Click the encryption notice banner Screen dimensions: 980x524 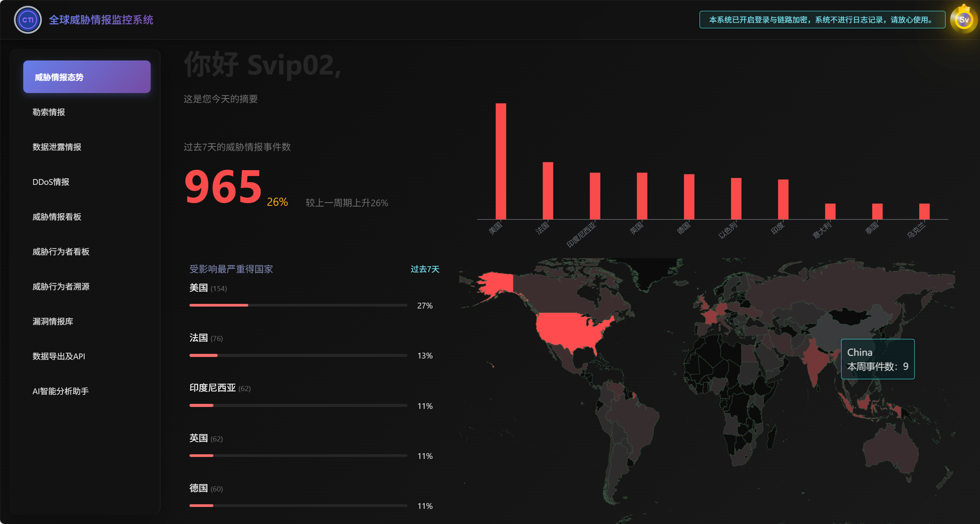point(822,20)
